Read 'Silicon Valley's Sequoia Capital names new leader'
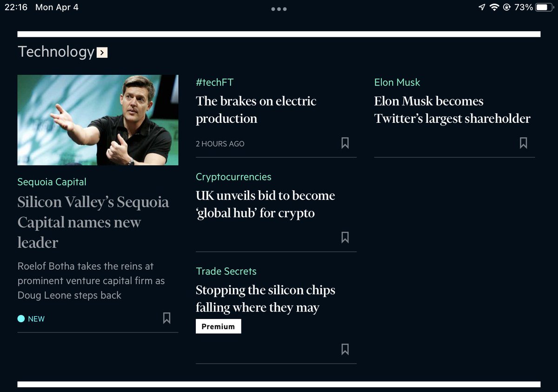 point(93,222)
